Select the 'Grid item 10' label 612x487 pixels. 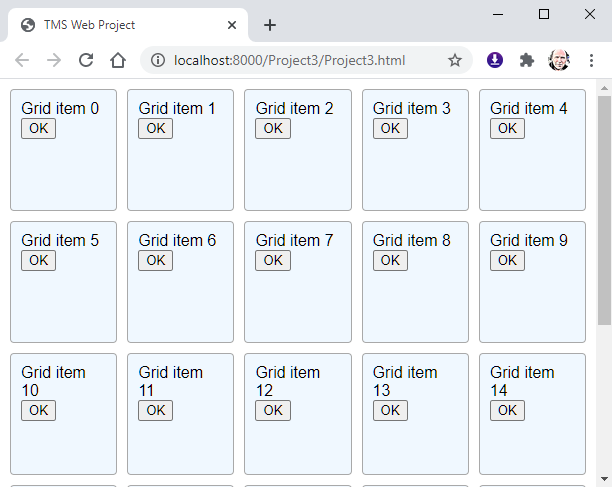point(53,381)
